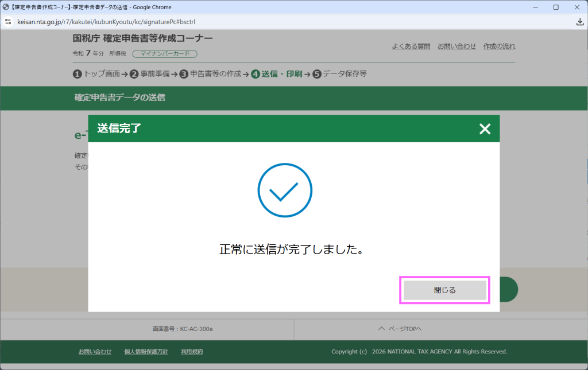Click the site information icon beside the URL
Viewport: 588px width, 370px height.
point(9,22)
